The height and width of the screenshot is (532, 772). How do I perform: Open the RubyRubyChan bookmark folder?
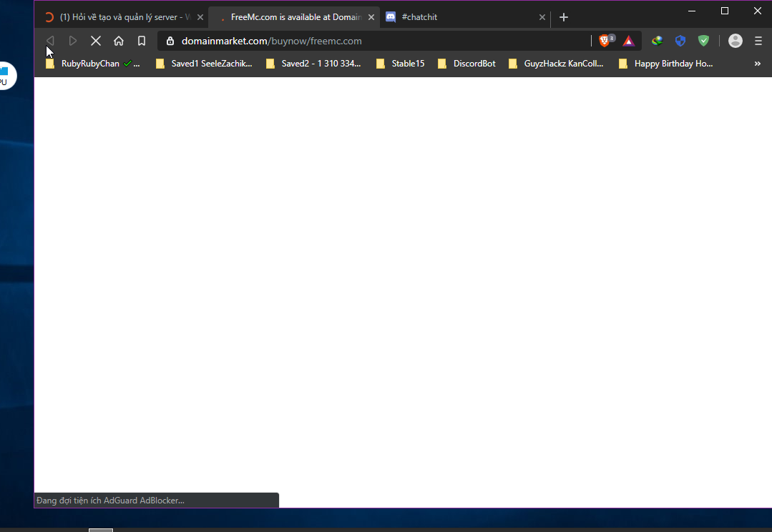click(x=93, y=64)
